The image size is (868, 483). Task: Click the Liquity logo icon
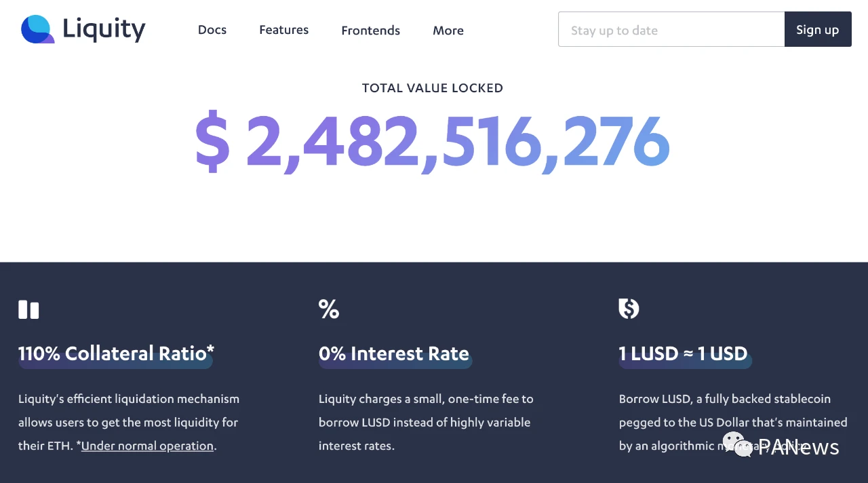point(37,29)
